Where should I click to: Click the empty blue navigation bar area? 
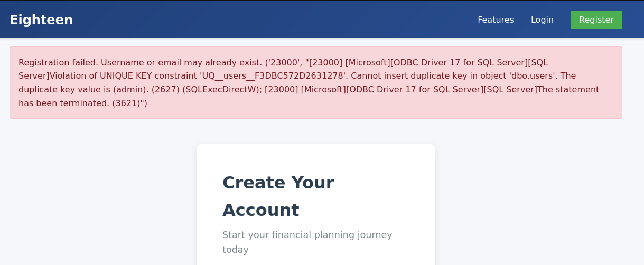coord(264,20)
